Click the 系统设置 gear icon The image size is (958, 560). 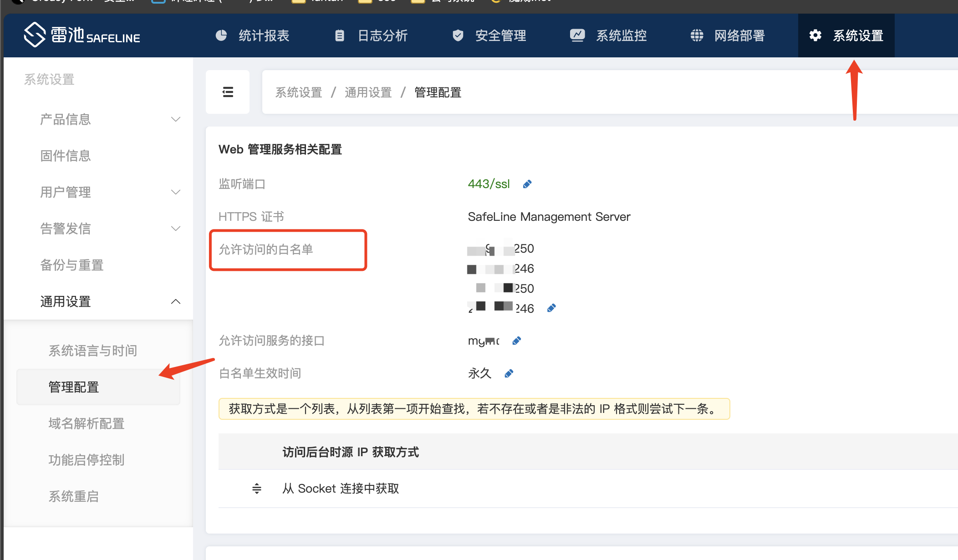coord(815,36)
